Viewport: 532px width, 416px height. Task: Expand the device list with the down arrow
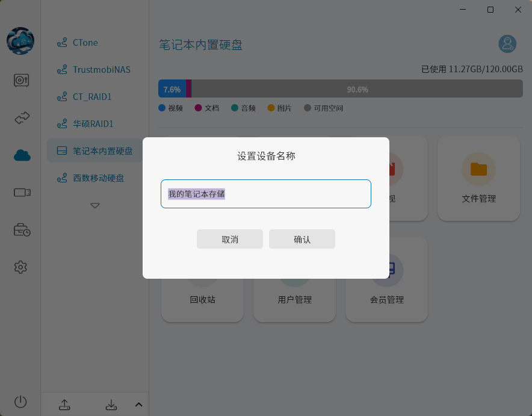(x=94, y=205)
